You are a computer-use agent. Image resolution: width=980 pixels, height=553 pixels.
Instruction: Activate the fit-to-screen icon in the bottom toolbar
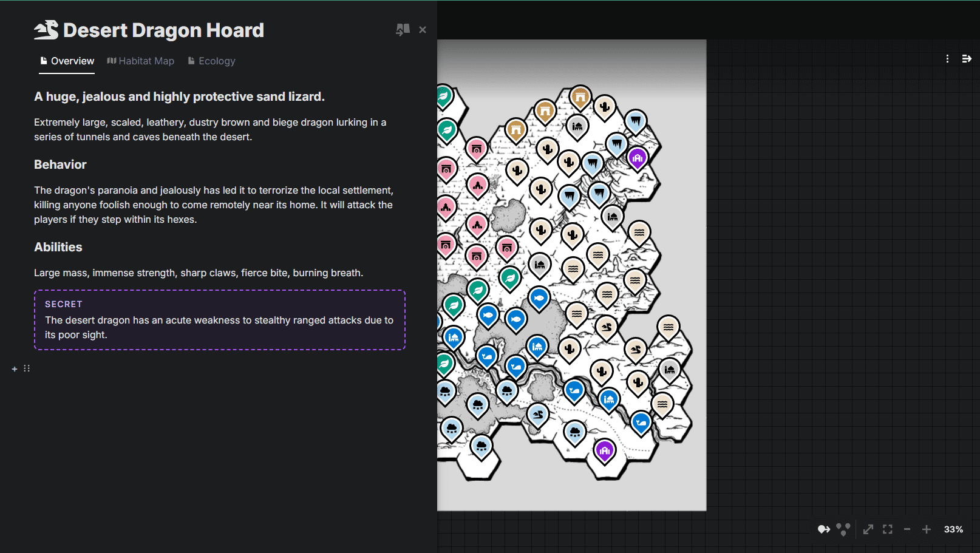888,529
